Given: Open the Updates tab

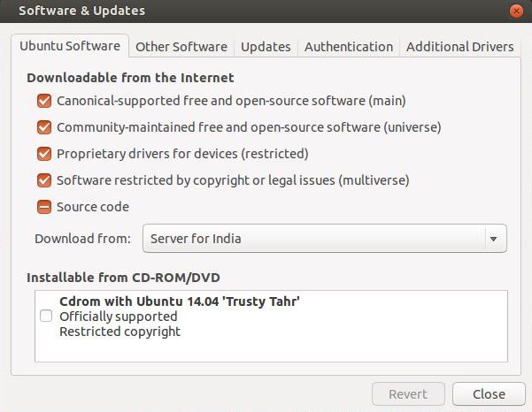Looking at the screenshot, I should 266,47.
